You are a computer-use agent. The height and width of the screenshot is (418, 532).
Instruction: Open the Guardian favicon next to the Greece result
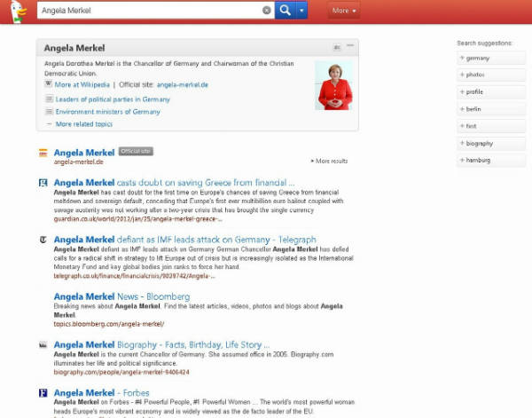(x=43, y=183)
